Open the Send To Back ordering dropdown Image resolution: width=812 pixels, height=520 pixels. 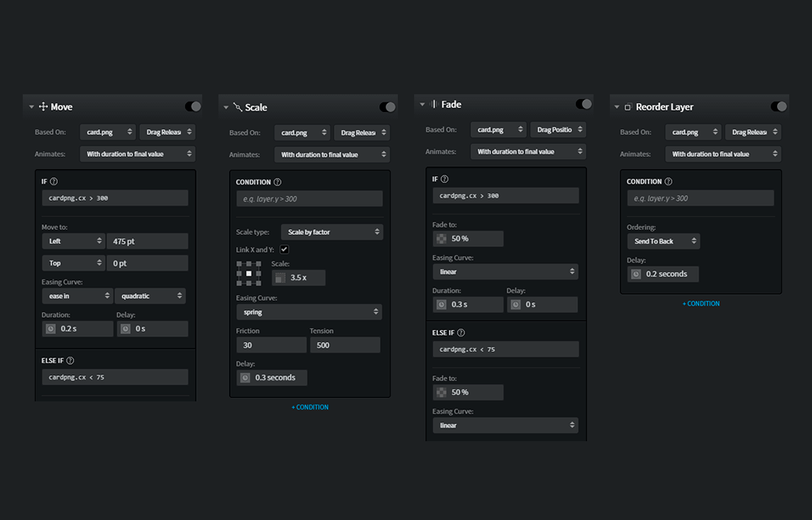(x=663, y=241)
